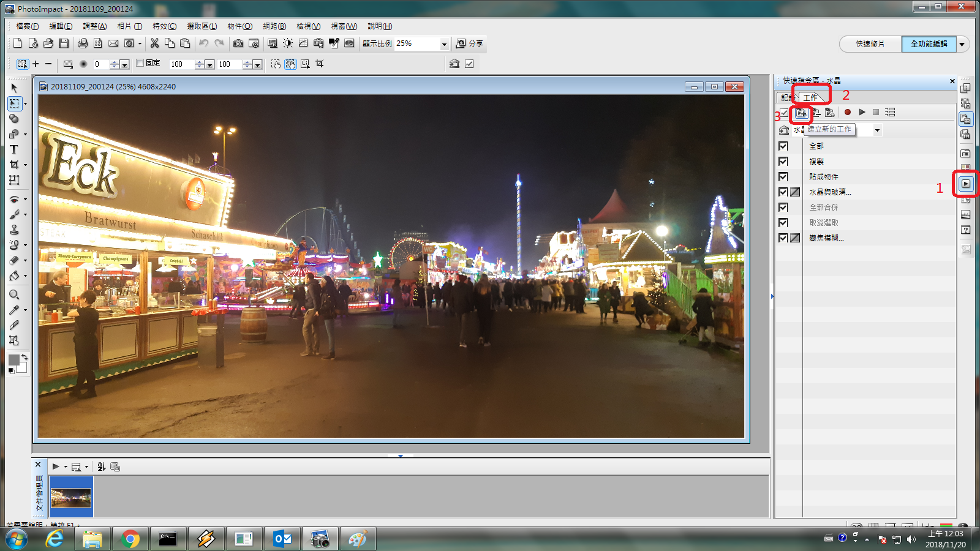Open the 顯示比例 zoom ratio dropdown

[444, 44]
